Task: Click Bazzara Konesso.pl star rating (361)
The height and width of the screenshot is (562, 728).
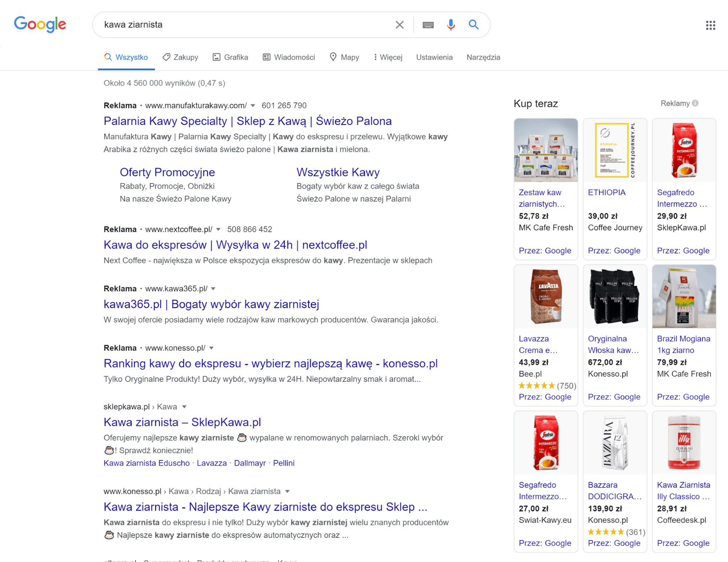Action: click(x=616, y=532)
